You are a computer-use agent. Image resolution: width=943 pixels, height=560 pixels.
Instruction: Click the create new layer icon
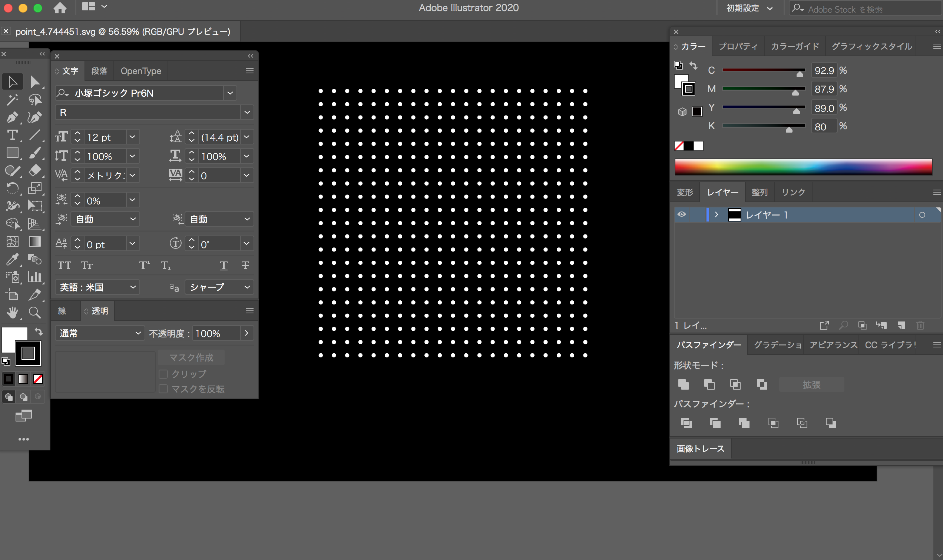pyautogui.click(x=901, y=325)
